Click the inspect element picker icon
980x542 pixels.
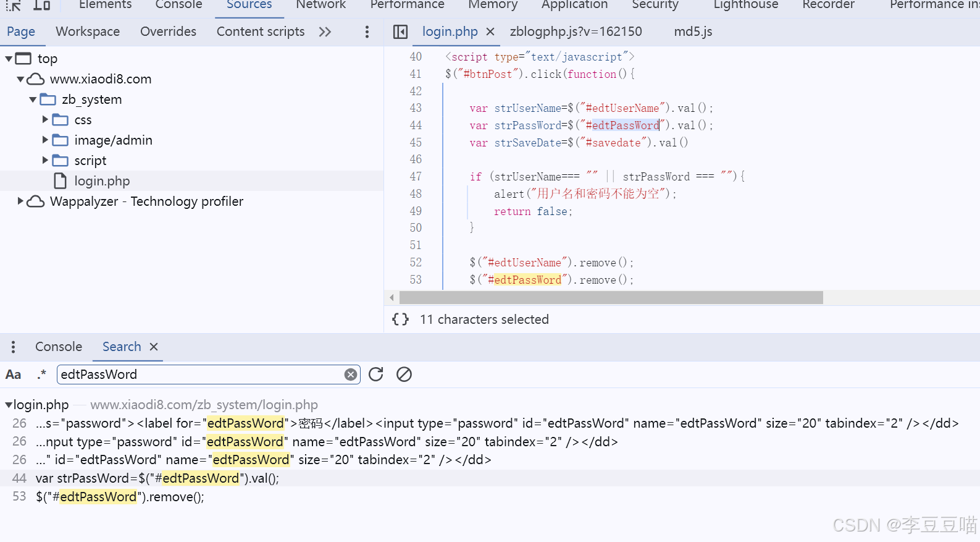click(x=14, y=5)
